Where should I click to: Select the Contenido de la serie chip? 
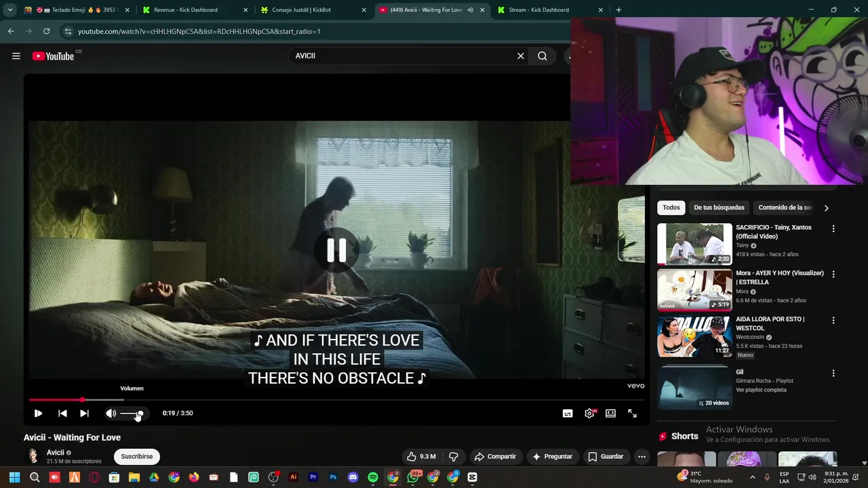pyautogui.click(x=785, y=207)
